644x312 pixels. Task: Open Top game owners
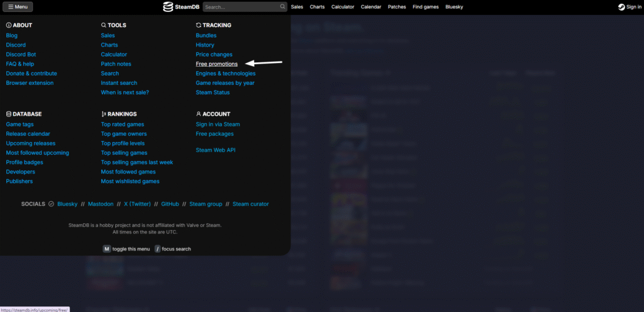pyautogui.click(x=124, y=134)
